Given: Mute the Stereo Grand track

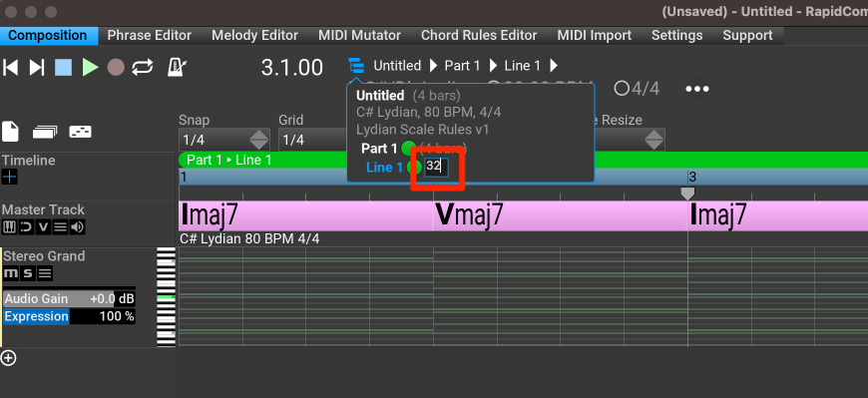Looking at the screenshot, I should (11, 273).
